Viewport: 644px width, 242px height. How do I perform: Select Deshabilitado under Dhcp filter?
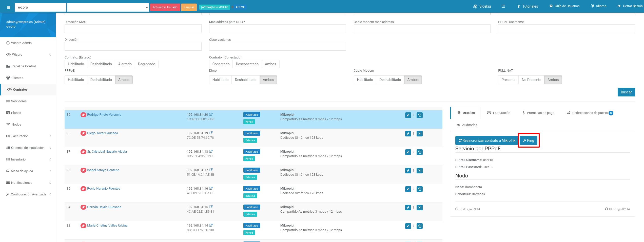tap(246, 80)
